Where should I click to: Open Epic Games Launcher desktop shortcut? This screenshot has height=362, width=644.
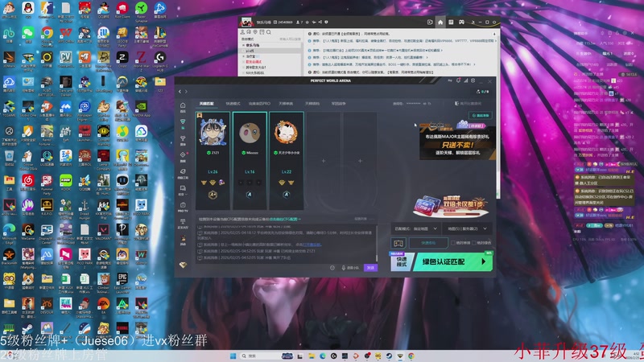(x=122, y=282)
